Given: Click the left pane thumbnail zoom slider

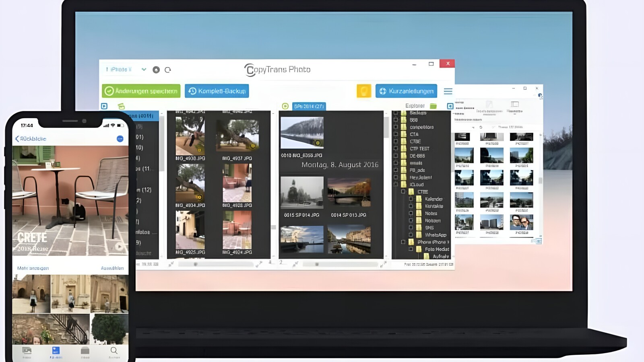Looking at the screenshot, I should [x=196, y=264].
